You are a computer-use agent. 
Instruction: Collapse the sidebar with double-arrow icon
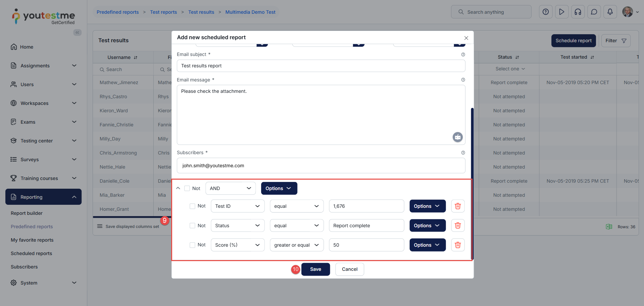78,33
